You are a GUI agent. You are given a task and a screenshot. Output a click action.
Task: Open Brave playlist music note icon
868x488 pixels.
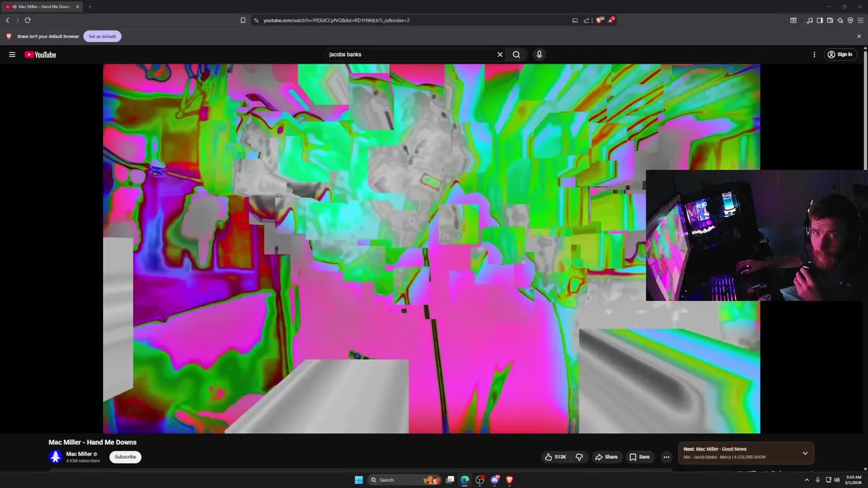[x=810, y=20]
